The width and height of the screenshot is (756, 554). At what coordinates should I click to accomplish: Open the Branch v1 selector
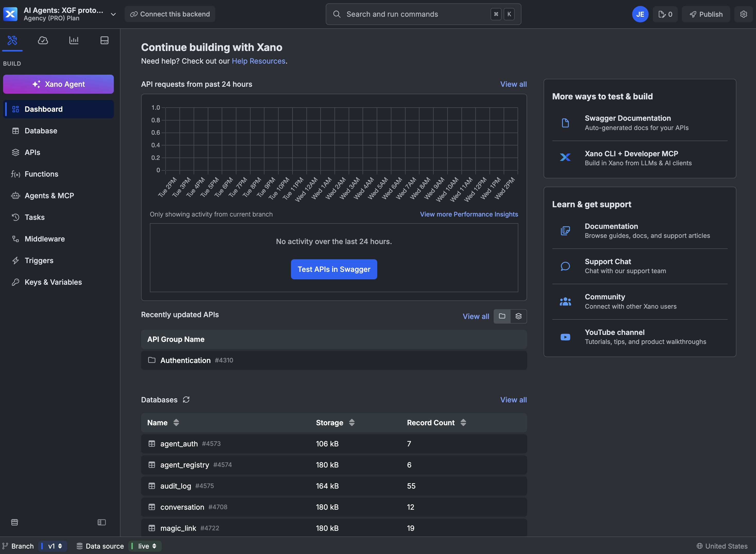(52, 546)
